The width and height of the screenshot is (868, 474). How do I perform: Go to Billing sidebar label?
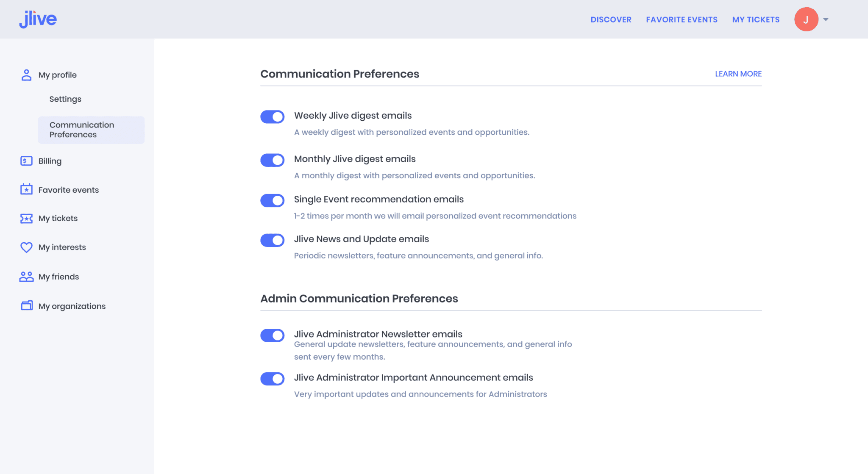click(x=50, y=161)
